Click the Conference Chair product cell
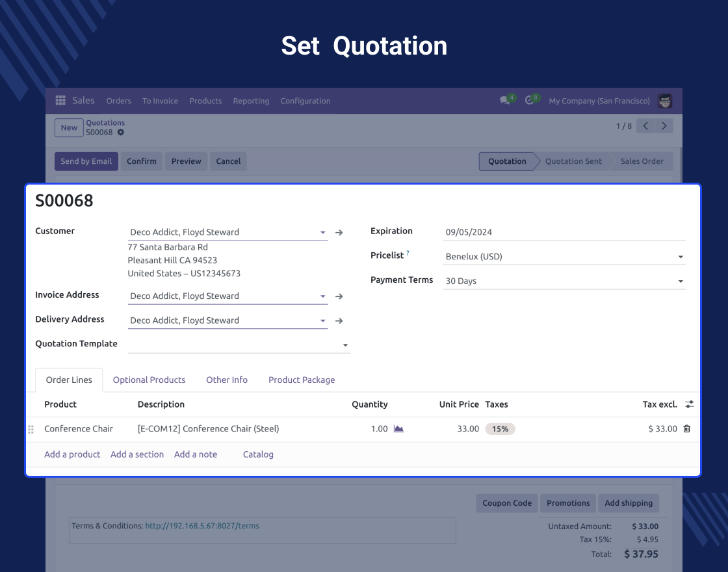The height and width of the screenshot is (572, 728). click(79, 428)
